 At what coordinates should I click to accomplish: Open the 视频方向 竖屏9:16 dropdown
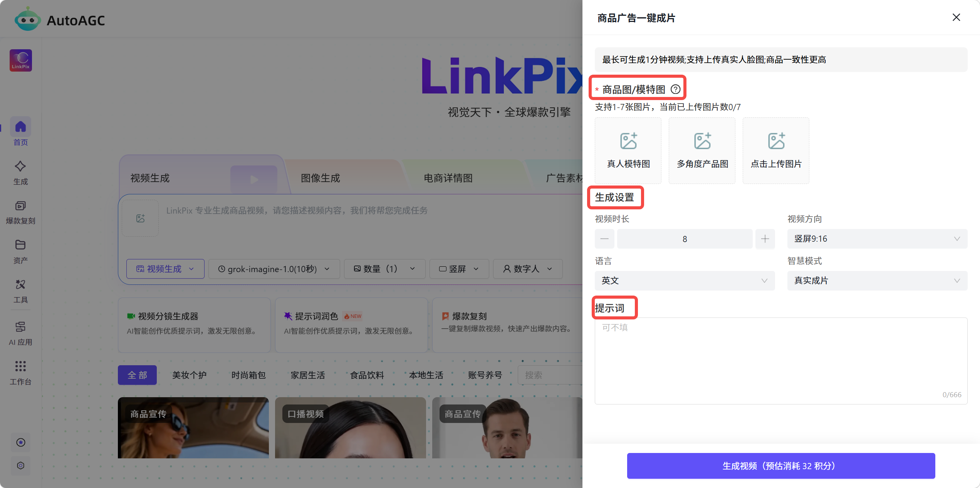[x=877, y=239]
